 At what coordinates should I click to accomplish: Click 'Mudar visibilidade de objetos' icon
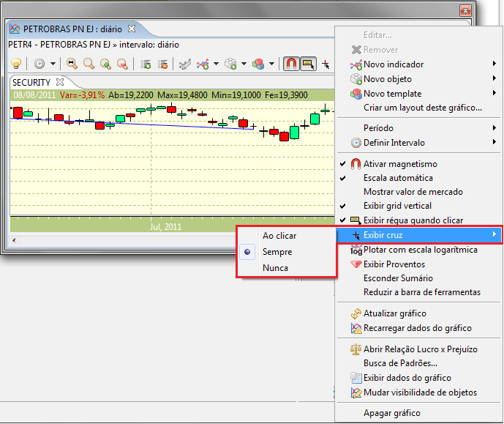point(356,393)
